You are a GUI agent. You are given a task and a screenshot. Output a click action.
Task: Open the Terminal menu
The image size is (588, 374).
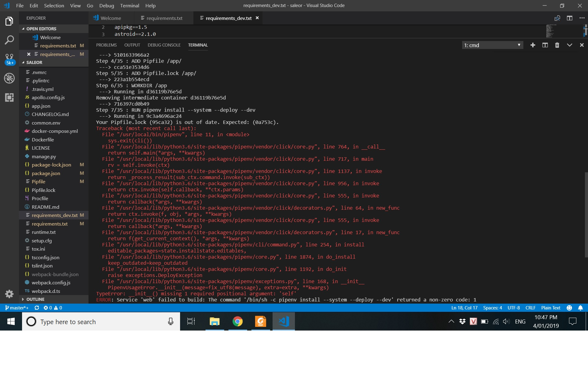click(130, 6)
